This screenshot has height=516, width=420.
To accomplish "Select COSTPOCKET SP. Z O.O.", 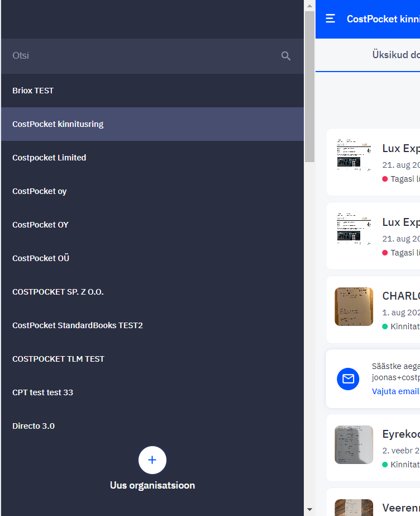I will click(x=152, y=292).
